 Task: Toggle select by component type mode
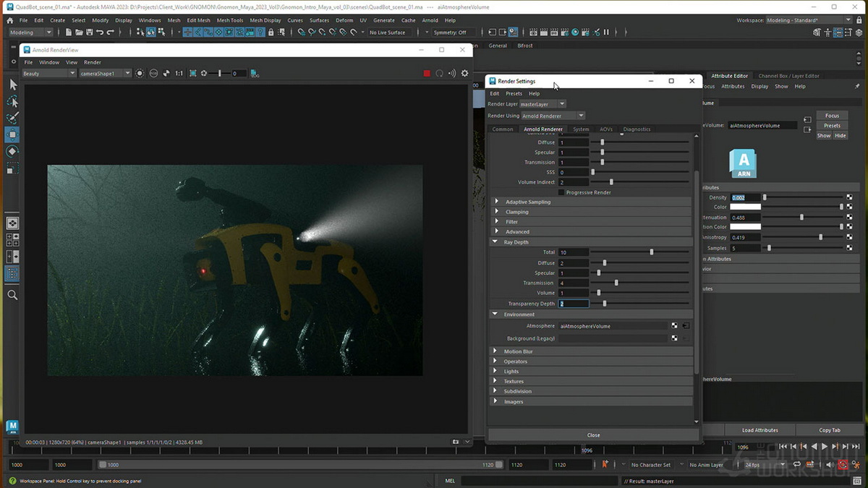click(160, 33)
